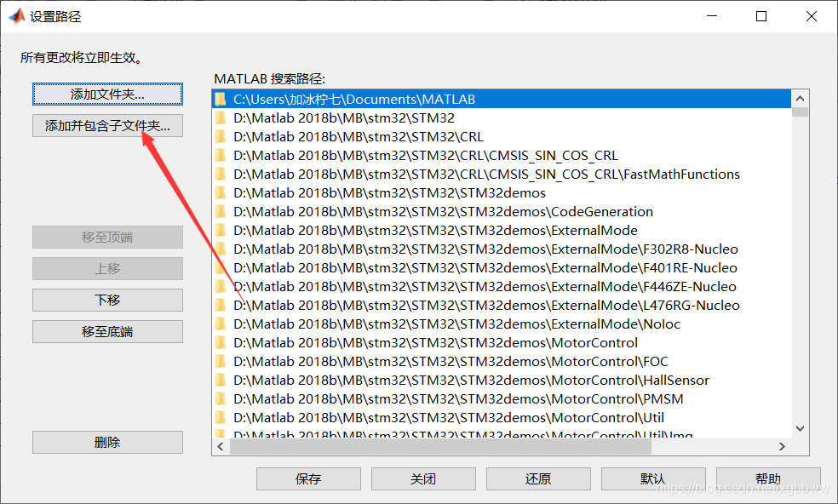Viewport: 838px width, 504px height.
Task: Click the 添加文件夹... button
Action: (107, 94)
